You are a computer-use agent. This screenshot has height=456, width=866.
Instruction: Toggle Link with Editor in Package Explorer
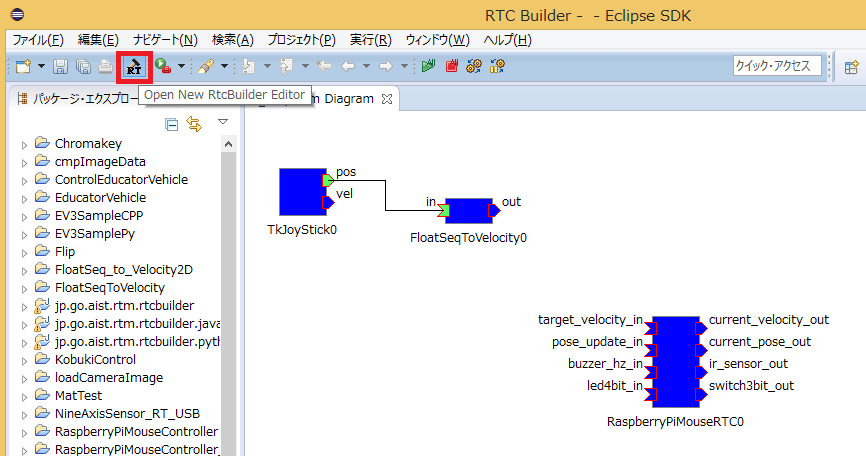[x=194, y=124]
